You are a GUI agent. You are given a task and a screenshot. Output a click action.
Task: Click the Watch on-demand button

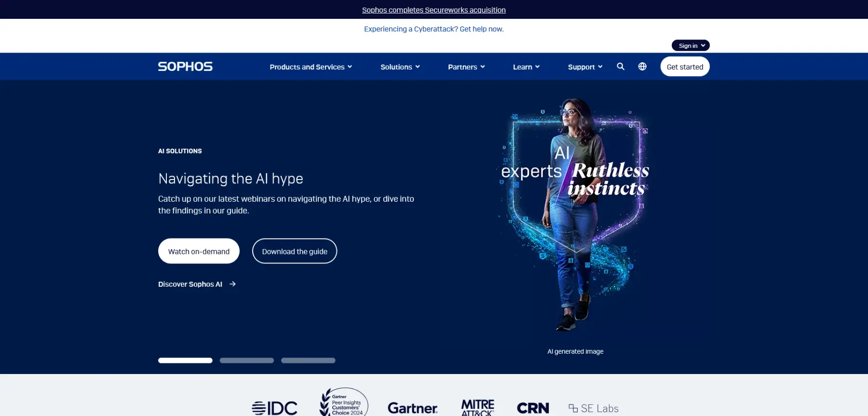(x=199, y=251)
